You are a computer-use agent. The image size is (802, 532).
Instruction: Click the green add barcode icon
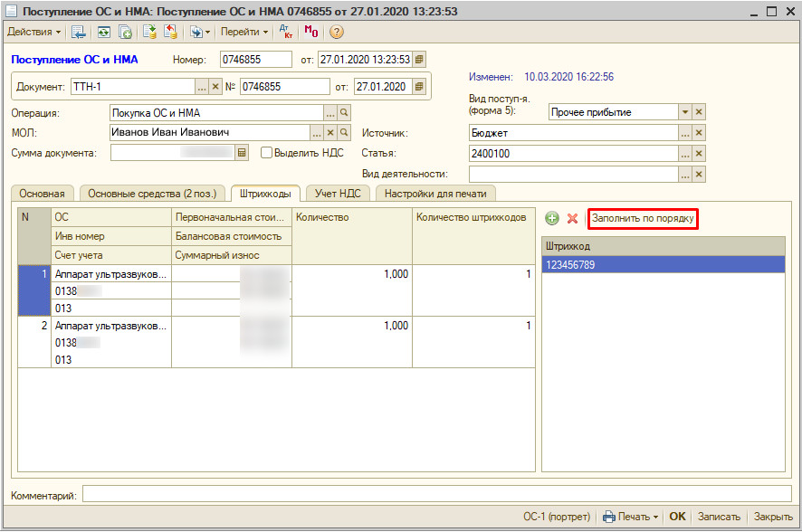552,219
